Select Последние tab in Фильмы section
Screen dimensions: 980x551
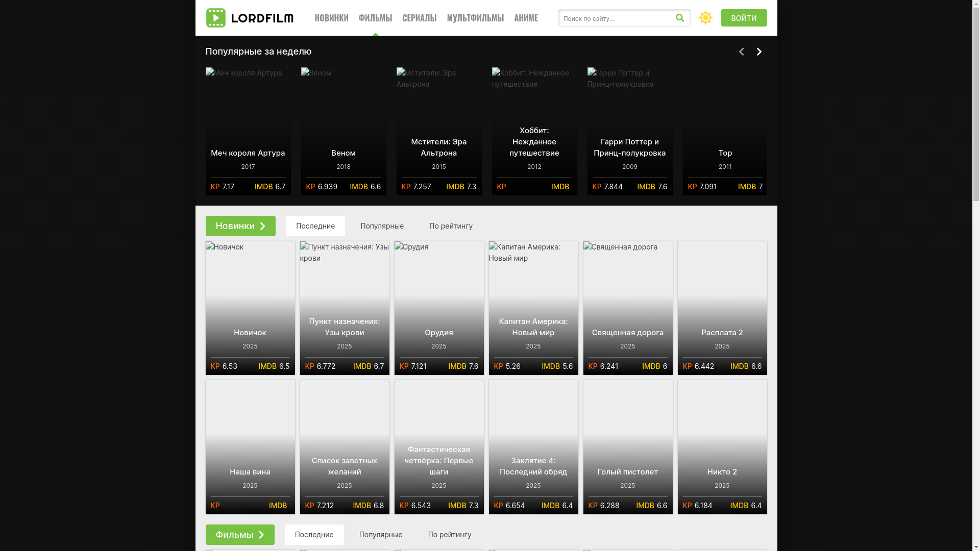314,535
